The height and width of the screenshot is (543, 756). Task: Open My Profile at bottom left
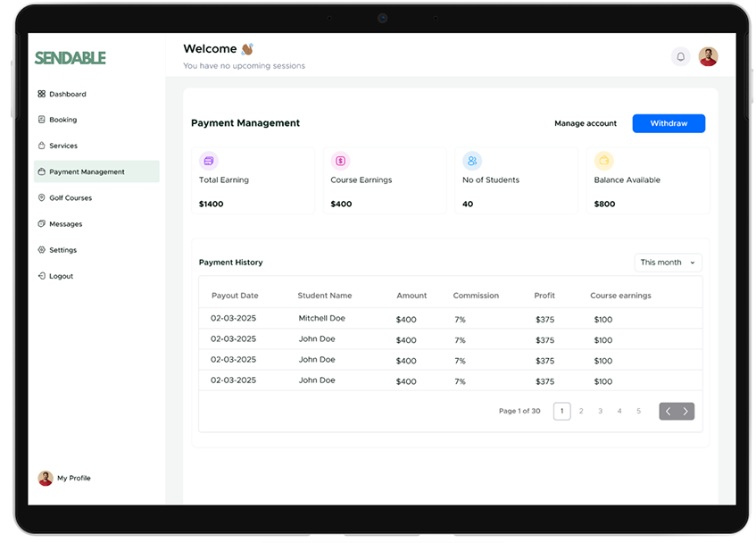(64, 478)
